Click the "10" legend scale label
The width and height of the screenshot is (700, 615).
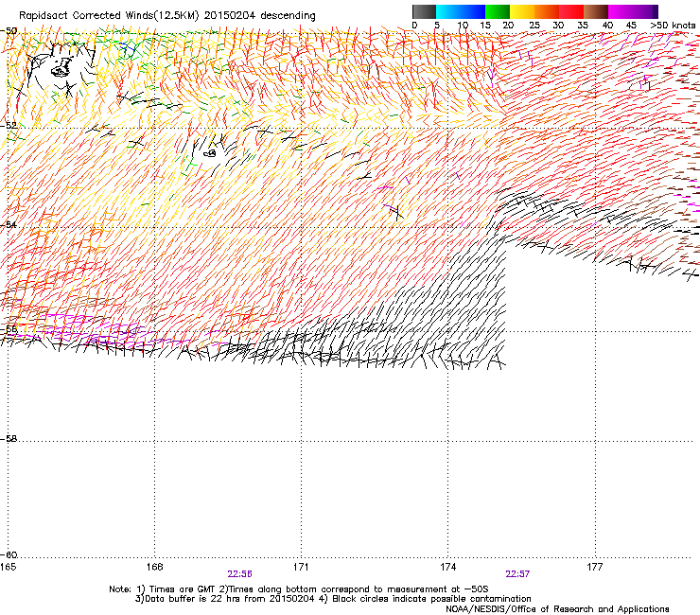click(463, 26)
